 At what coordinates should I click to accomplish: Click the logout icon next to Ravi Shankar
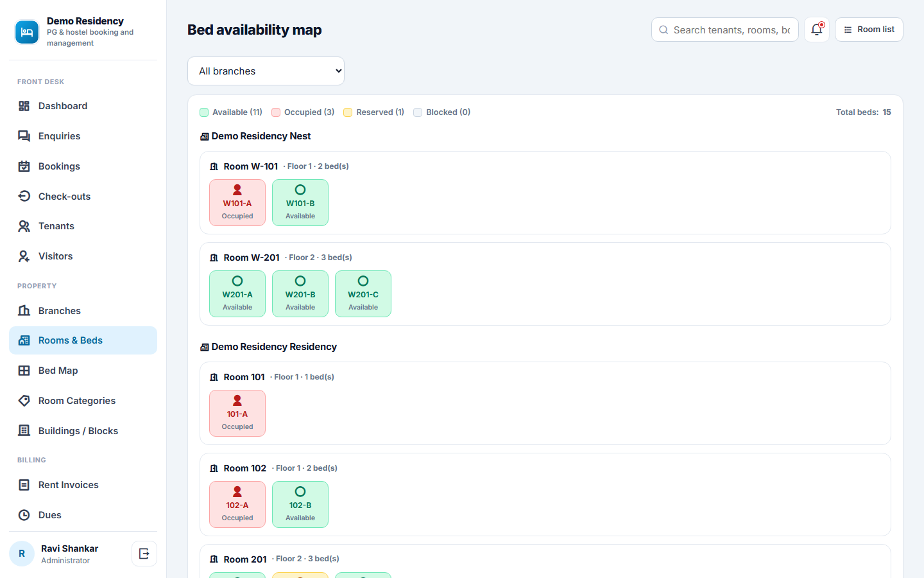144,554
